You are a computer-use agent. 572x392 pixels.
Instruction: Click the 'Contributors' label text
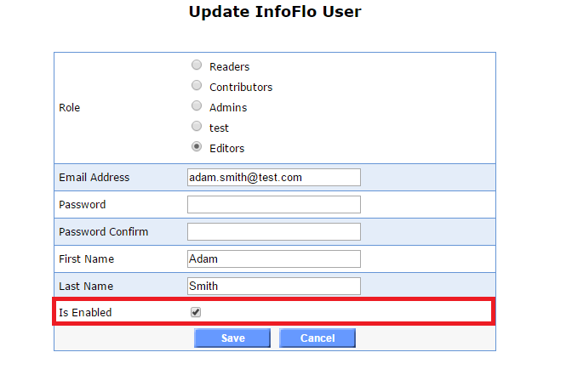point(241,87)
